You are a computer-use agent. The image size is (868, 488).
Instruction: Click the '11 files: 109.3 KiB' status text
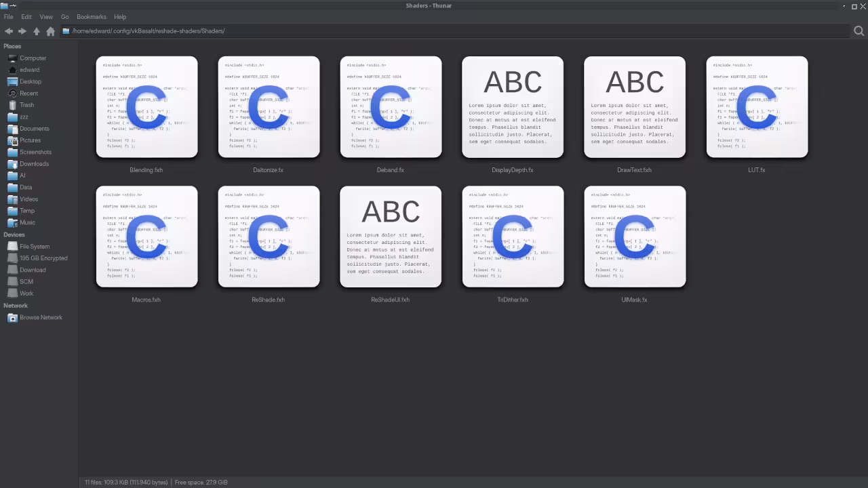(x=126, y=483)
